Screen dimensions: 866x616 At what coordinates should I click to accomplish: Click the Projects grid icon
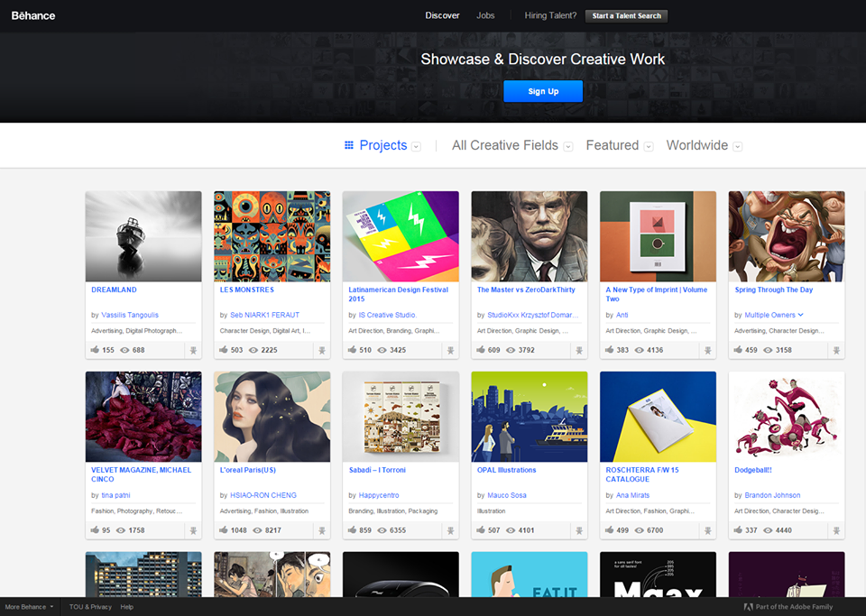click(349, 145)
